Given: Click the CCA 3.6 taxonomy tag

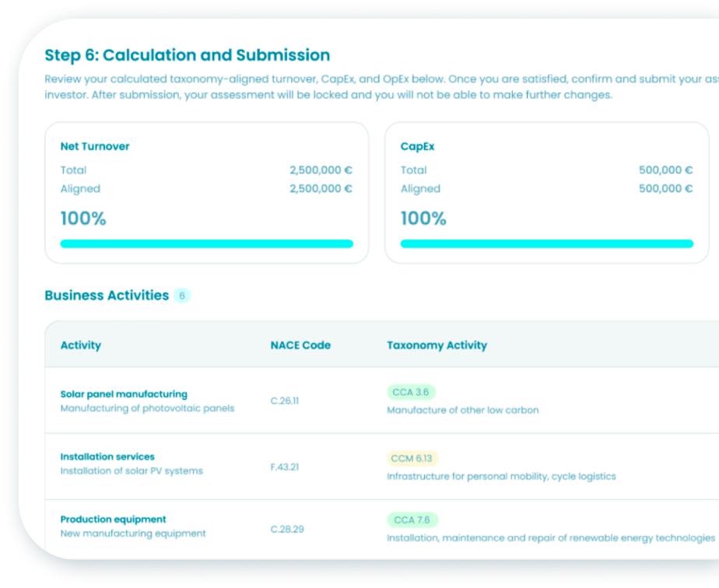Looking at the screenshot, I should point(411,392).
